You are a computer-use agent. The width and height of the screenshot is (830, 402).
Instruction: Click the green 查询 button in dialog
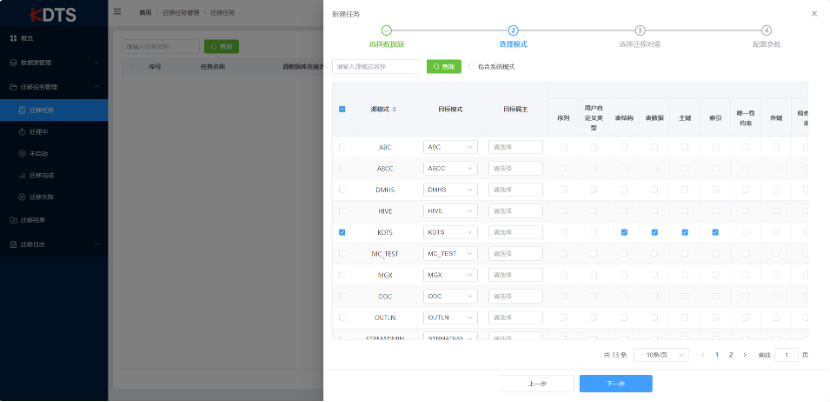point(444,67)
